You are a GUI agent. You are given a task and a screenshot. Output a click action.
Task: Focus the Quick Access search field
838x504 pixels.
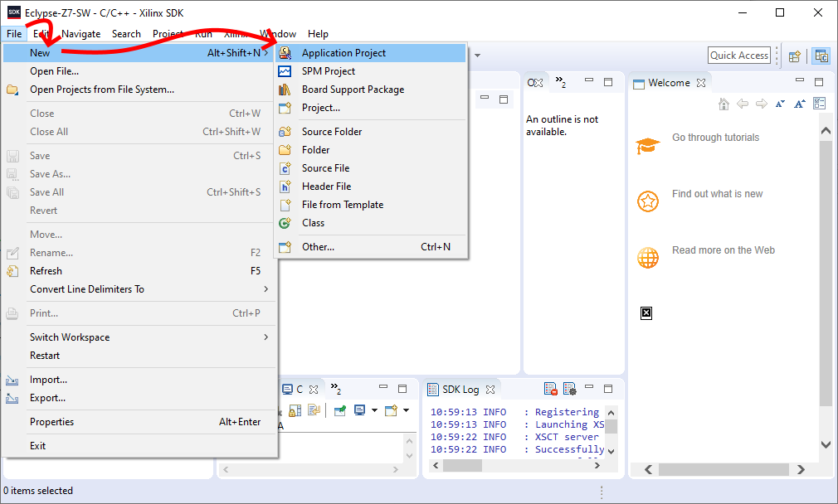tap(739, 56)
